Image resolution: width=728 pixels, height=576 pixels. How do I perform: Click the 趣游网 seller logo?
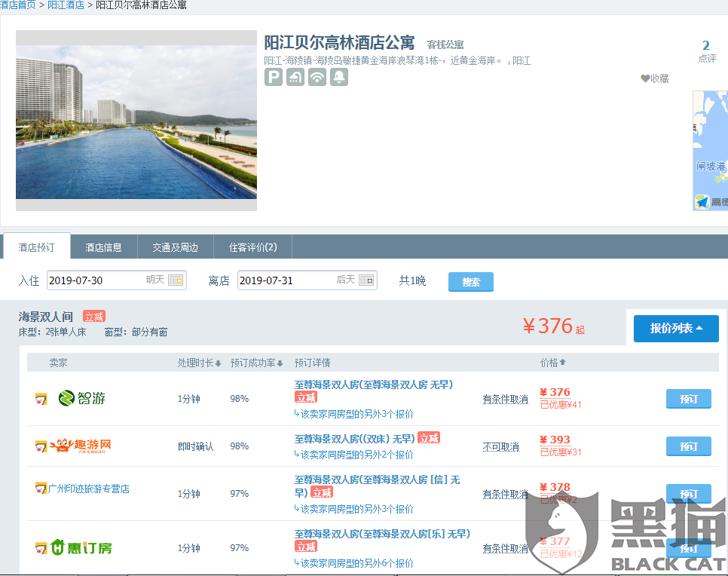[x=81, y=446]
